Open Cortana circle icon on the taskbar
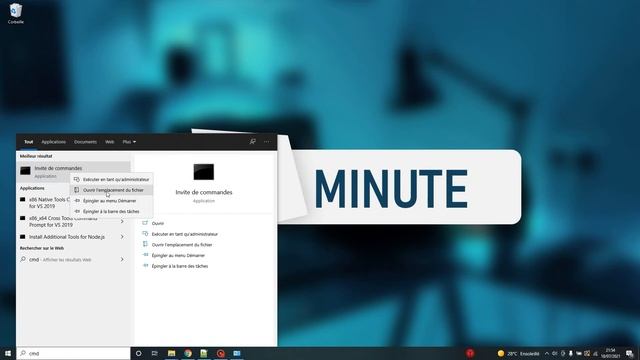This screenshot has width=640, height=360. click(138, 353)
